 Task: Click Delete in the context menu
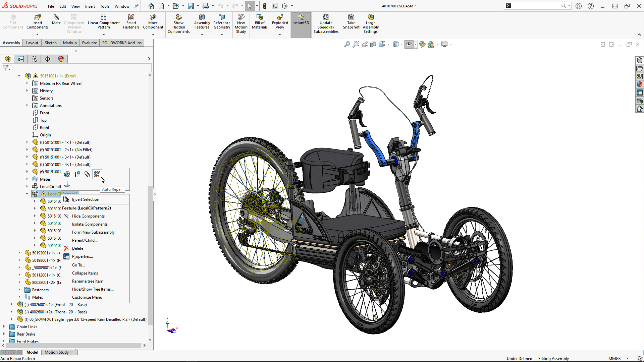pos(77,248)
